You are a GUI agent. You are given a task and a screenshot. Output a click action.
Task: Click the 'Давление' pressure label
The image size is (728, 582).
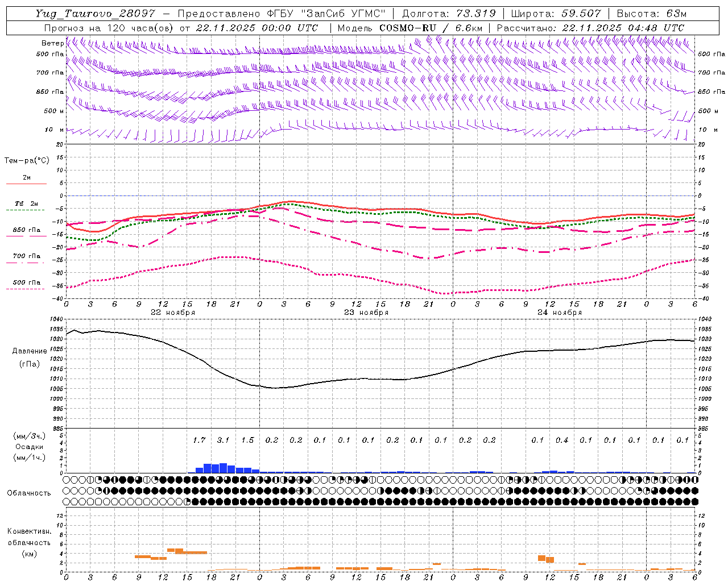pos(28,351)
